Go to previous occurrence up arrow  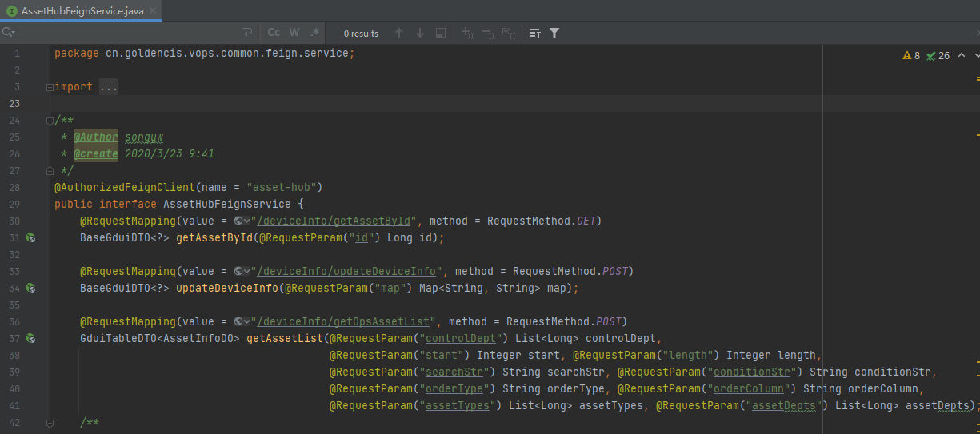(399, 33)
